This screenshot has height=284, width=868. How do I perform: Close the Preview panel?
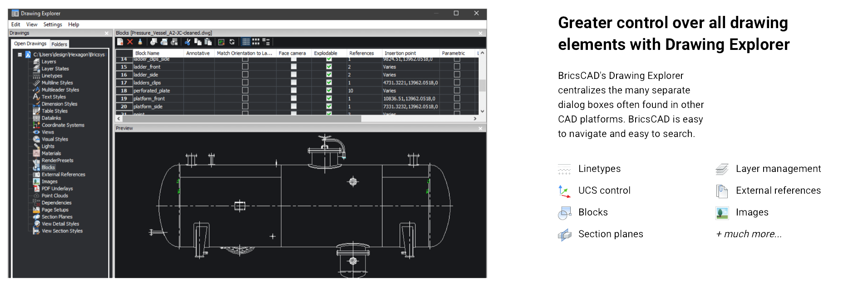pyautogui.click(x=480, y=128)
